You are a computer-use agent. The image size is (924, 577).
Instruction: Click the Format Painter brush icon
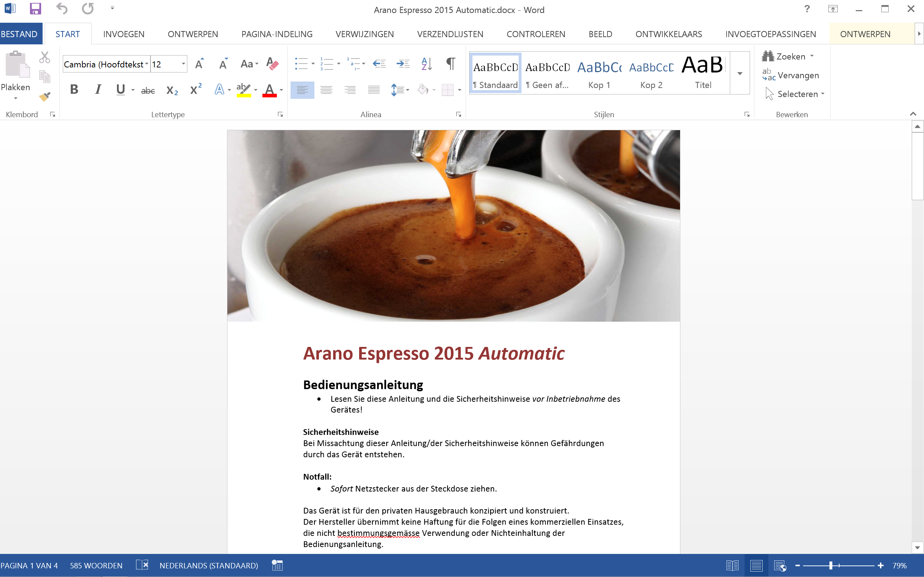pyautogui.click(x=45, y=97)
